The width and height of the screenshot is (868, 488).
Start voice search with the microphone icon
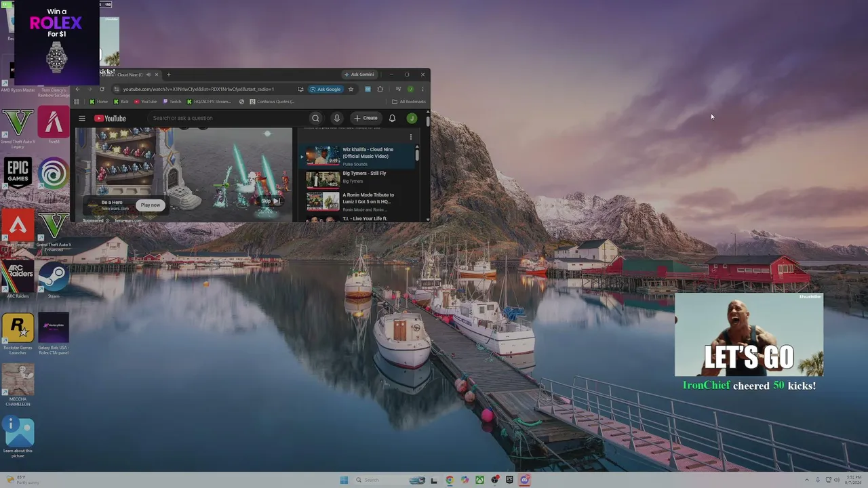point(337,118)
